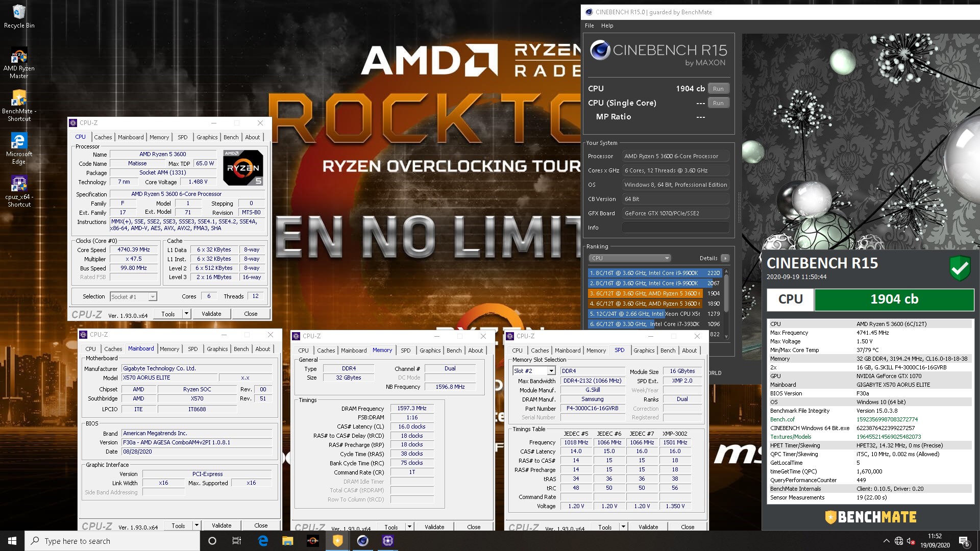The image size is (980, 551).
Task: Open the CPU ranking type dropdown
Action: [629, 258]
